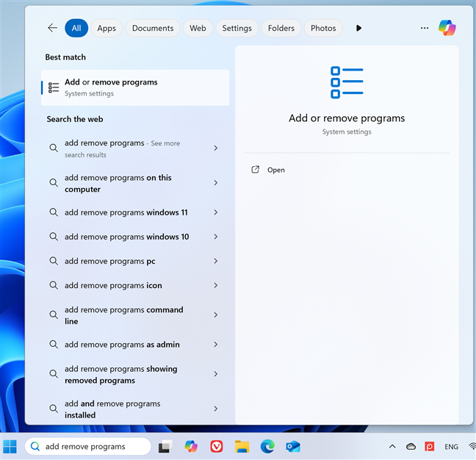Expand the 'showing removed programs' suggestion chevron
476x460 pixels.
pyautogui.click(x=215, y=374)
